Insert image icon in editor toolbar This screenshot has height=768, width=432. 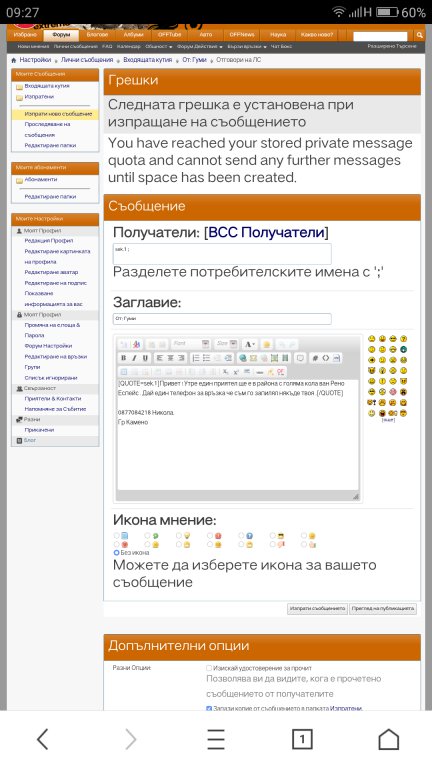(274, 358)
